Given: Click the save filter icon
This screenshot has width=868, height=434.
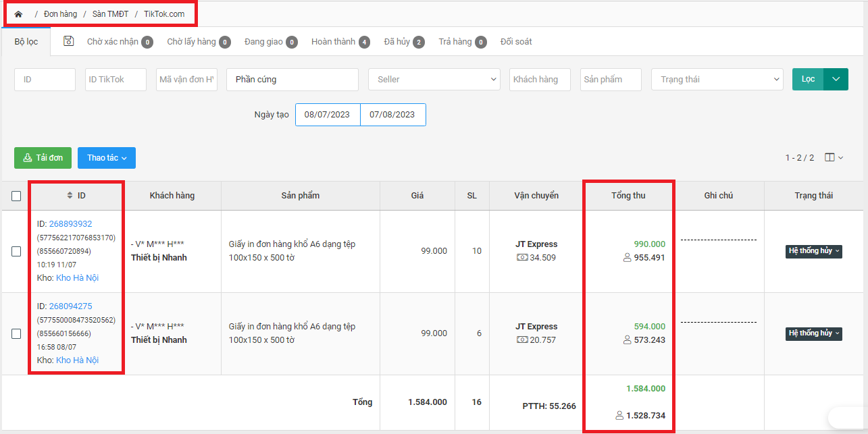Looking at the screenshot, I should (x=68, y=41).
